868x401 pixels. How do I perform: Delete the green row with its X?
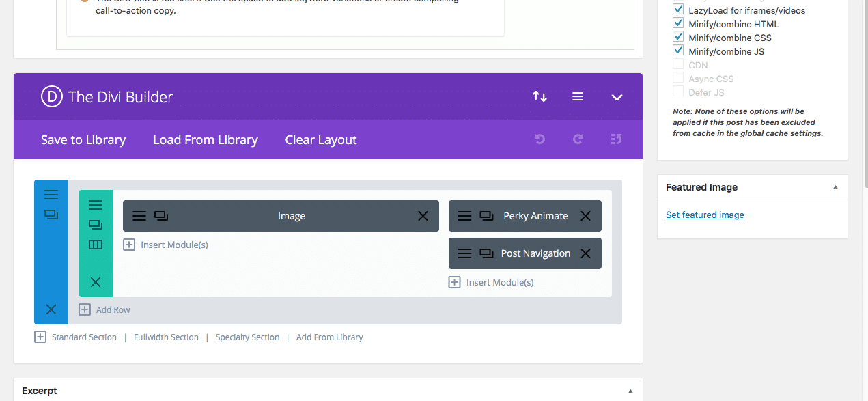96,282
